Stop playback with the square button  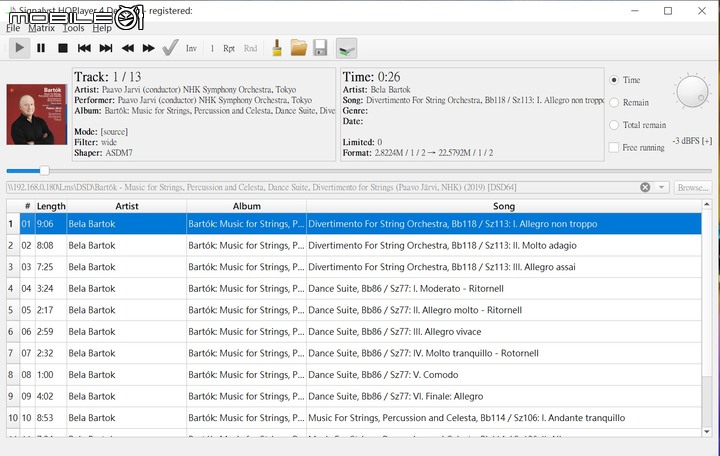63,48
